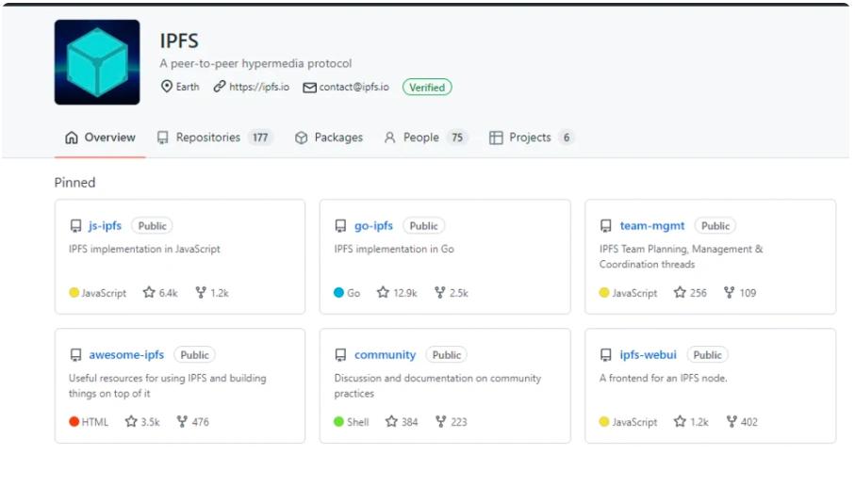Click the star icon on ipfs-webui

pyautogui.click(x=680, y=422)
